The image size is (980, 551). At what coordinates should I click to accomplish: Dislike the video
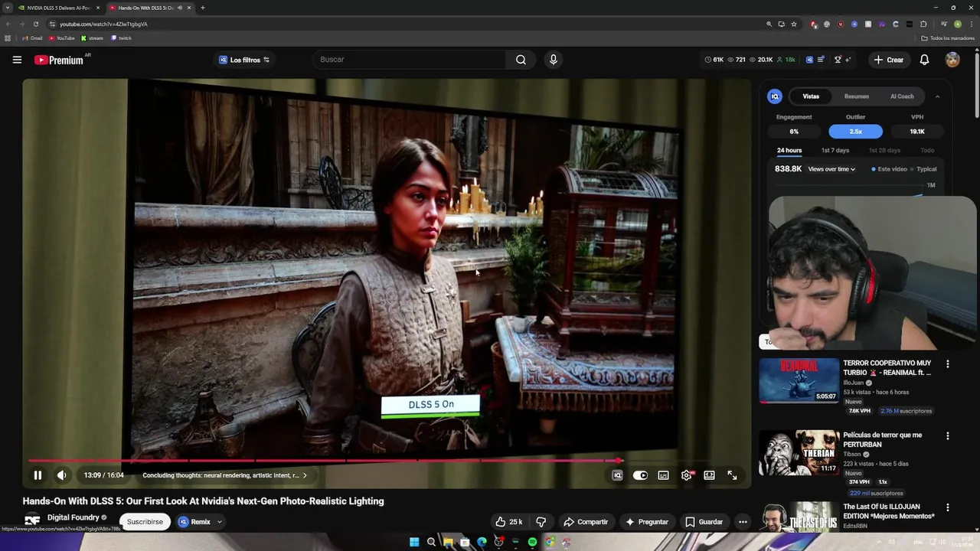coord(541,522)
